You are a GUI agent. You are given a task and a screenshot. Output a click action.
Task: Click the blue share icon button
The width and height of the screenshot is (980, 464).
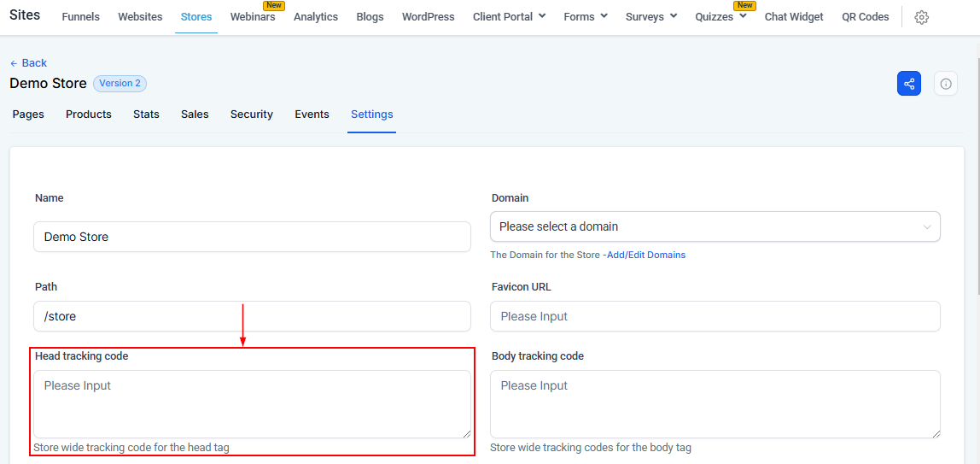click(x=909, y=84)
